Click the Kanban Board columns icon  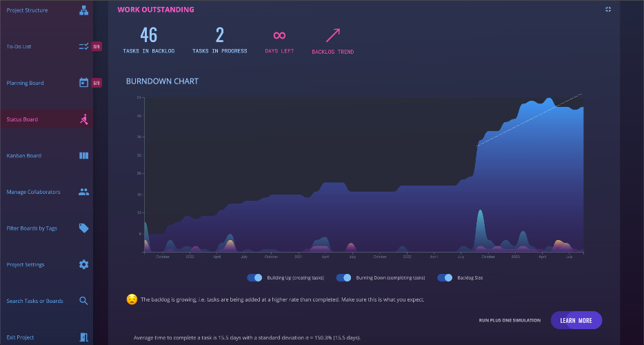84,155
